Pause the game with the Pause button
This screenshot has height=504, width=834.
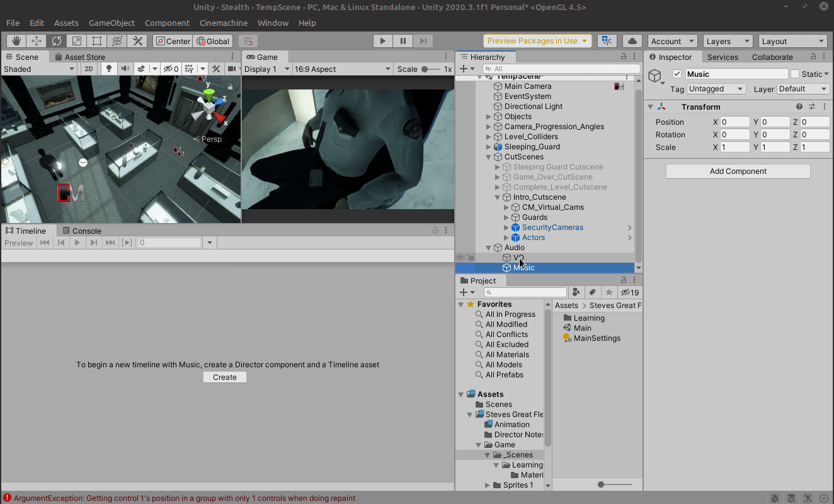pyautogui.click(x=403, y=41)
